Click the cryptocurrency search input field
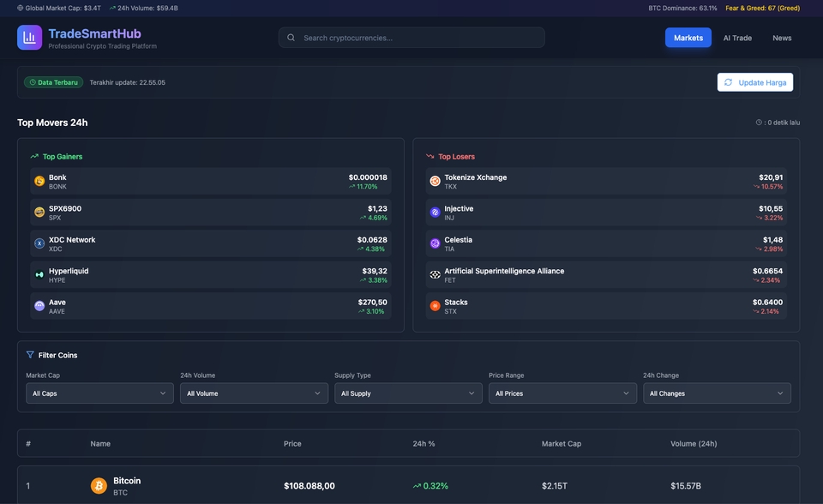823x504 pixels. tap(411, 37)
